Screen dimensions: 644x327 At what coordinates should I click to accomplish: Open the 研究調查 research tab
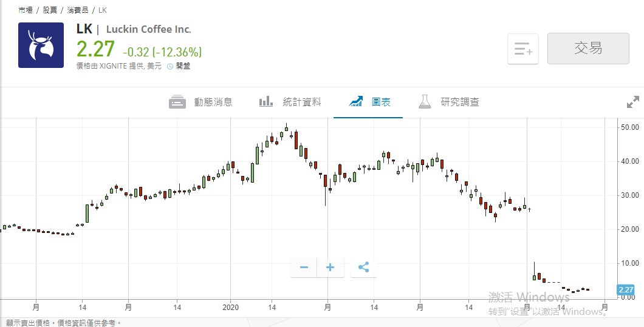pos(460,102)
